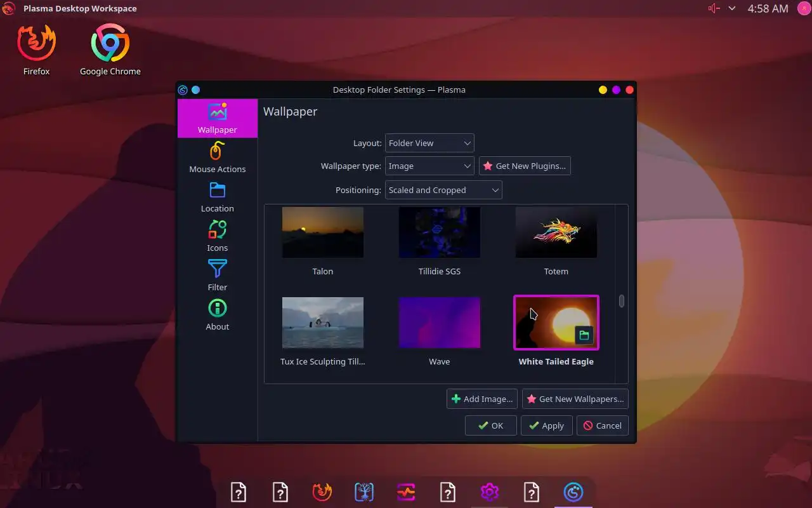Image resolution: width=812 pixels, height=508 pixels.
Task: Click the wallpaper list scrollbar handle
Action: (622, 302)
